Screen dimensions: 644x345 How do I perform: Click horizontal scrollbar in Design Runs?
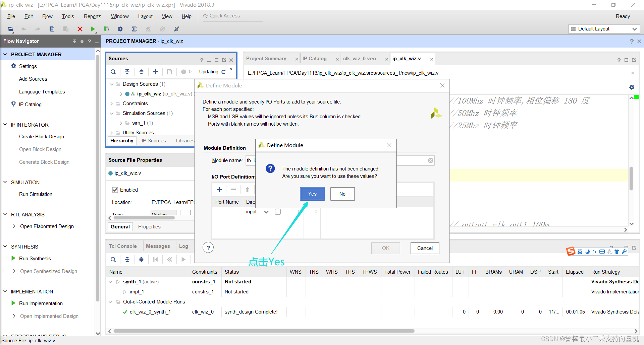[x=264, y=331]
